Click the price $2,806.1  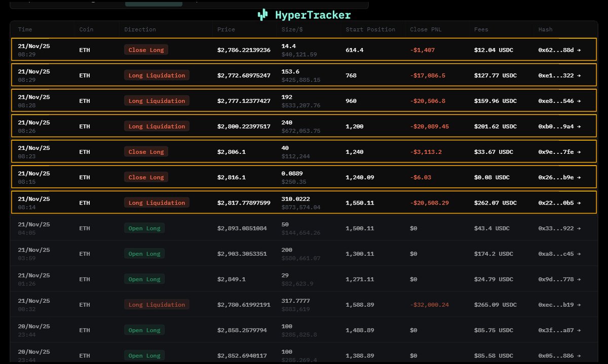(232, 152)
